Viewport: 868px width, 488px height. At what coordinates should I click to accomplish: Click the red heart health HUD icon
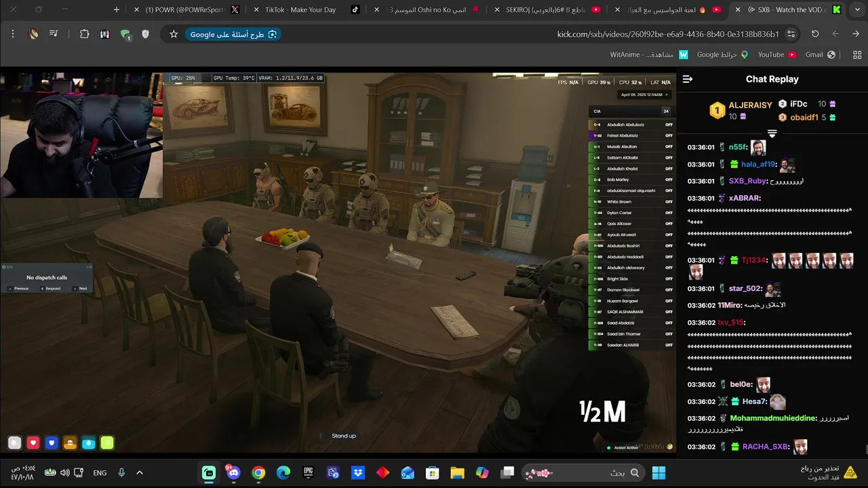click(x=33, y=443)
